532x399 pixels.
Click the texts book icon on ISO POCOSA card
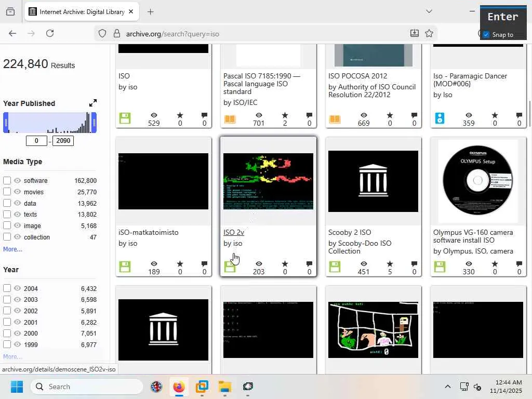[x=335, y=119]
